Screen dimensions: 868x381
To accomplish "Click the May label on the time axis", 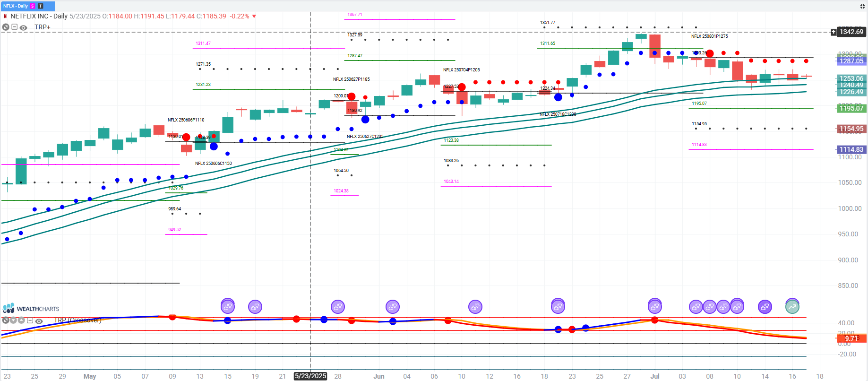I will pos(90,376).
